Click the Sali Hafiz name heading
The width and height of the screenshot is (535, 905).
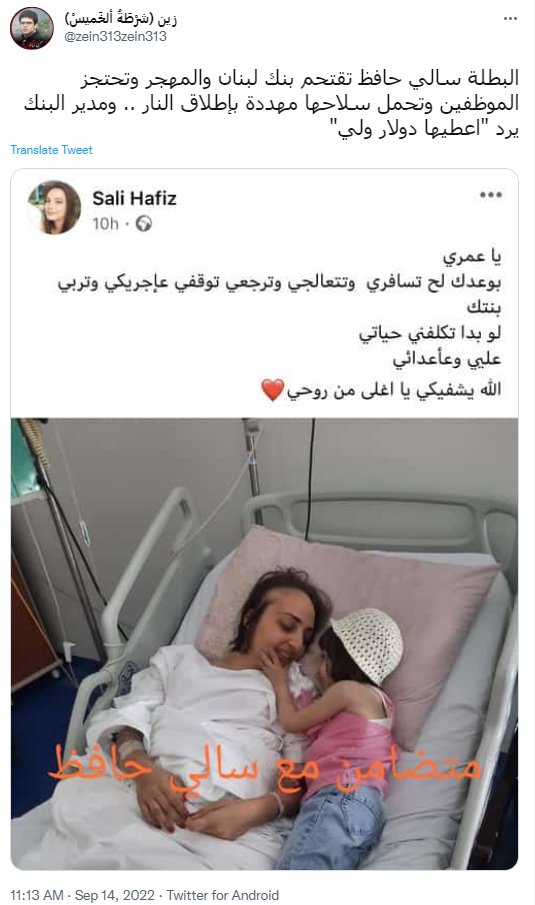[x=134, y=199]
